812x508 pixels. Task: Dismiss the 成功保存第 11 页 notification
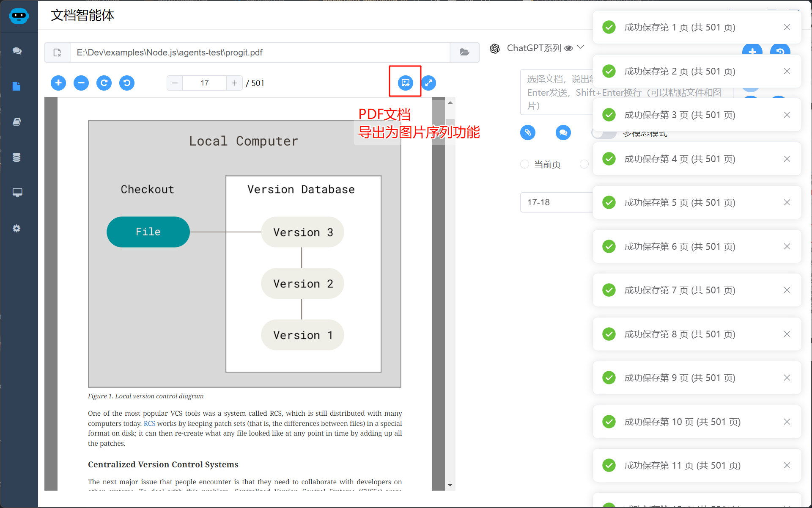pos(787,465)
